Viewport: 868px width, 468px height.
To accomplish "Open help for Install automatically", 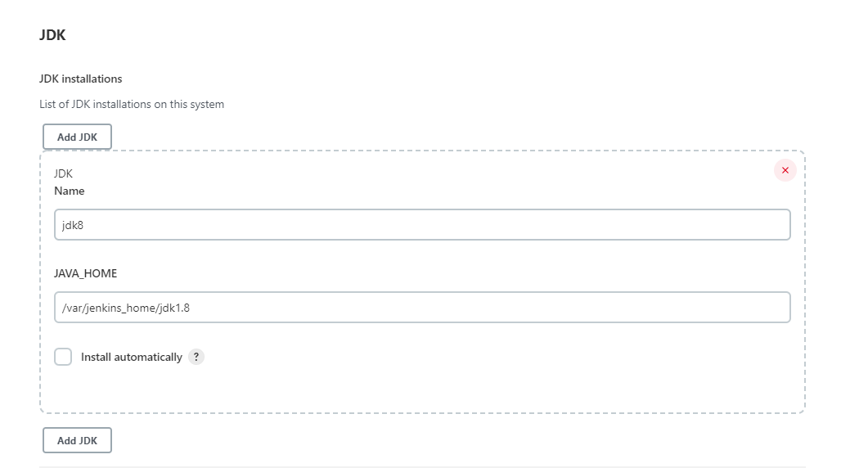I will click(196, 357).
